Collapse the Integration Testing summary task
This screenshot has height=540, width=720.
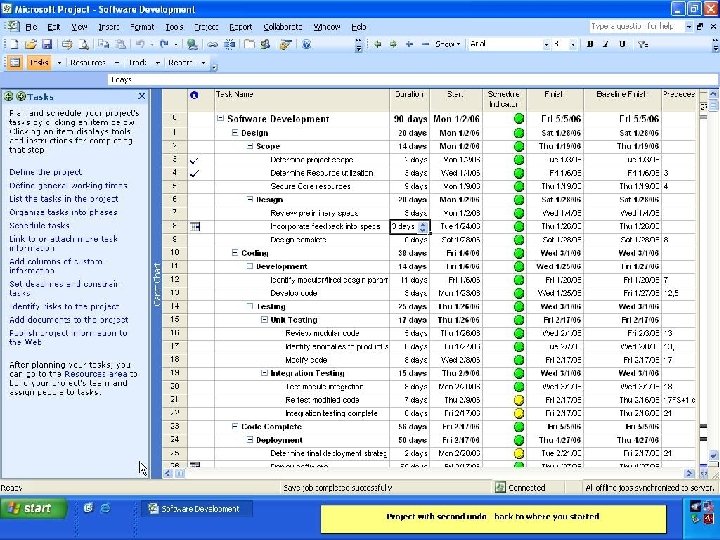[x=264, y=373]
